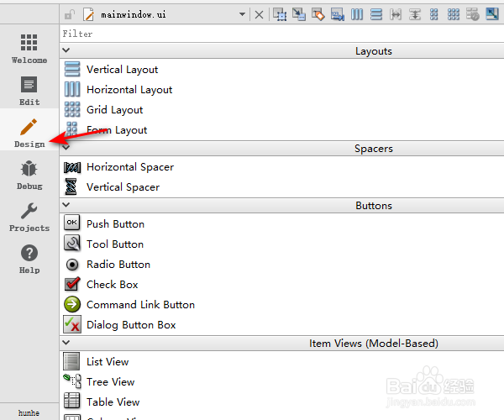
Task: Select Radio Button widget icon
Action: tap(72, 265)
